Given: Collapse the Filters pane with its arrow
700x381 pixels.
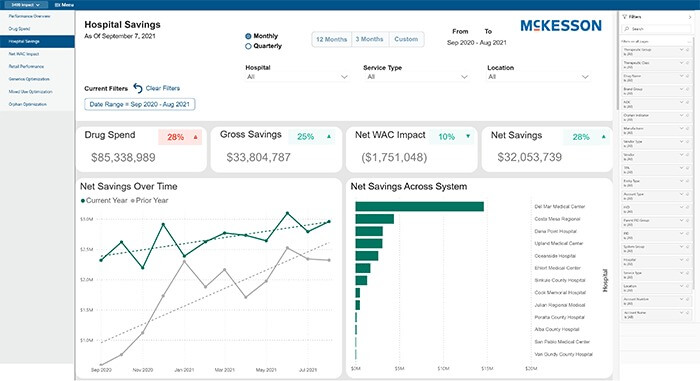Looking at the screenshot, I should tap(690, 17).
